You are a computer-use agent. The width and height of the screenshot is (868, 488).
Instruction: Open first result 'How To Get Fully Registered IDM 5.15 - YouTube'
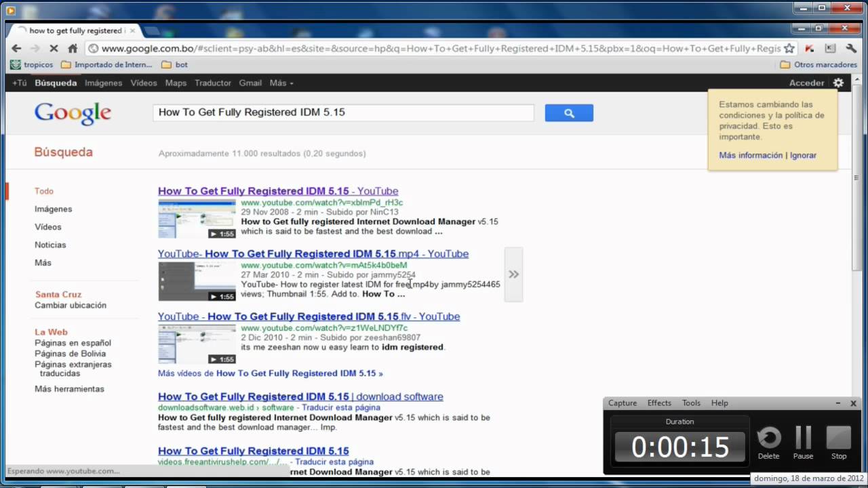coord(278,191)
